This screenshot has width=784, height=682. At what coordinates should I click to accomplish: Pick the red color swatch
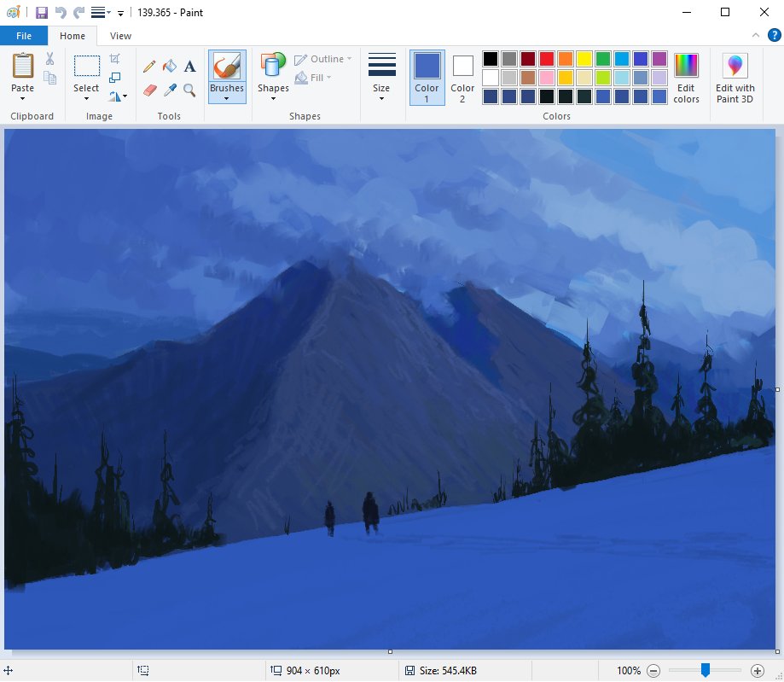click(547, 59)
